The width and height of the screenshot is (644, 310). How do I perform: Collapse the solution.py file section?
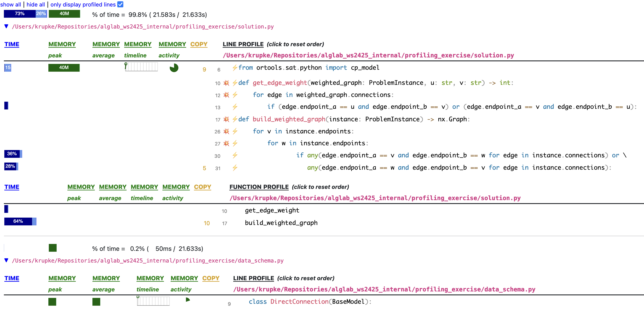[6, 26]
